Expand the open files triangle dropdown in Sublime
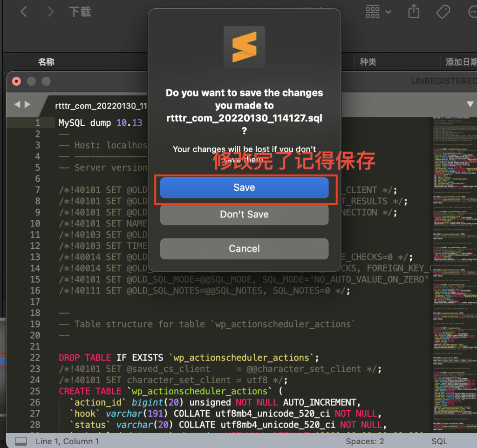This screenshot has width=477, height=448. (x=470, y=104)
